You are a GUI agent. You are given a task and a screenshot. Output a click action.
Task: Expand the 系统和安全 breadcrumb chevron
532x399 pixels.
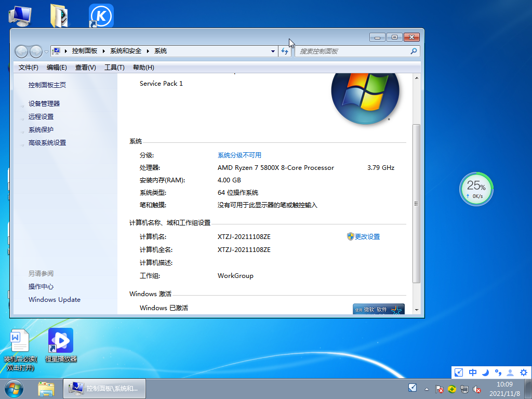coord(147,50)
